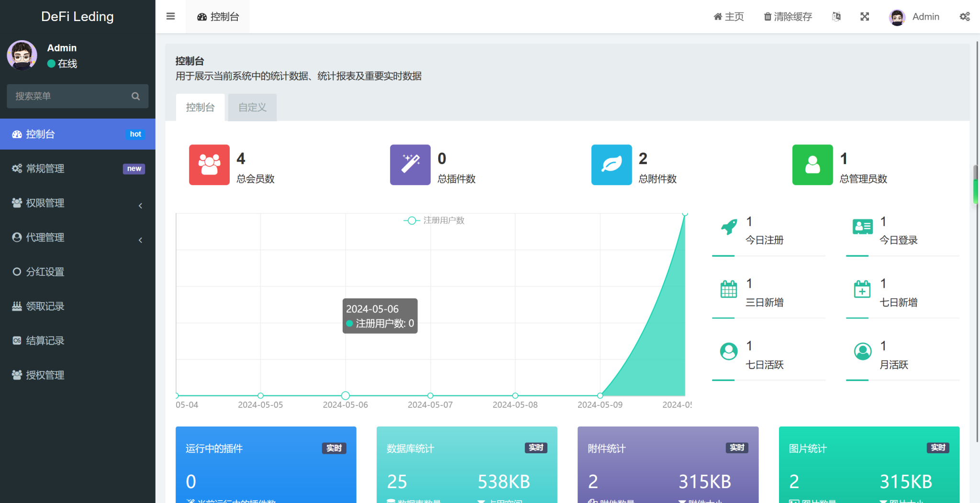Click the 总附件数 label

657,179
